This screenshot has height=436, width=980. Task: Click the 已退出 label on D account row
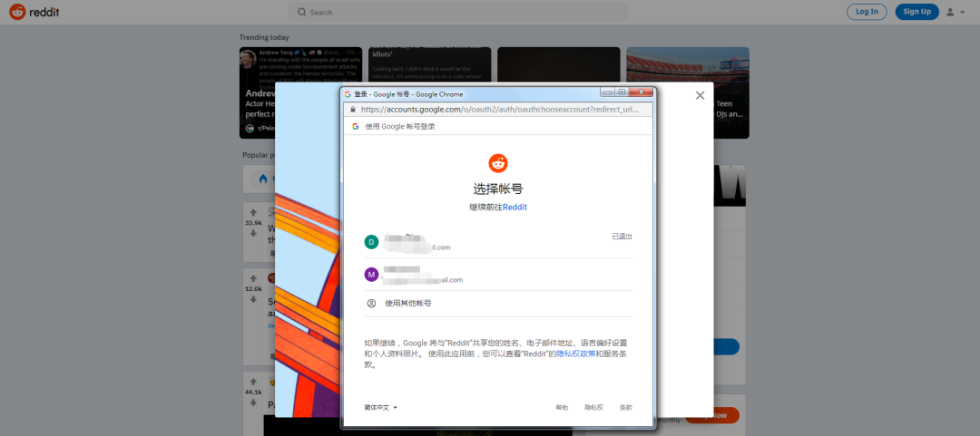coord(622,236)
